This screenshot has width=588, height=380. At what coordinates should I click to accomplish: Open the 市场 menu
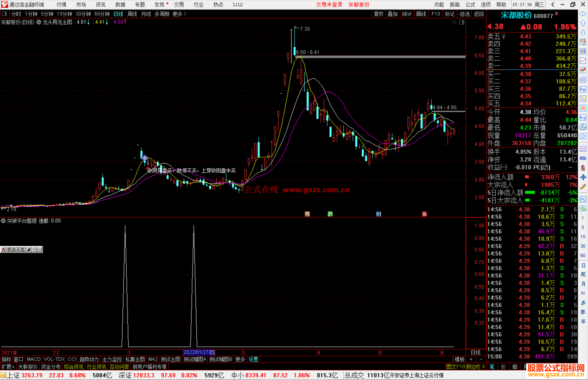coord(81,5)
